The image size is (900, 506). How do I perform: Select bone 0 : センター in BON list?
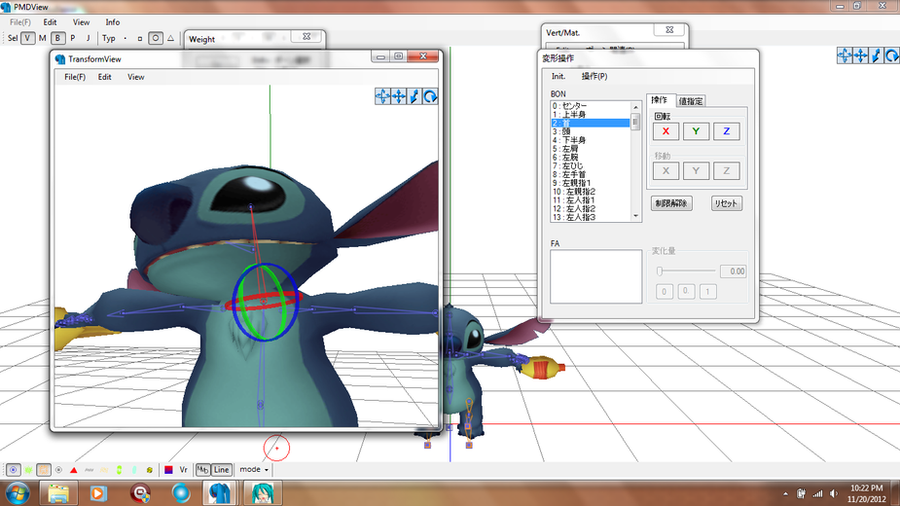(x=590, y=106)
